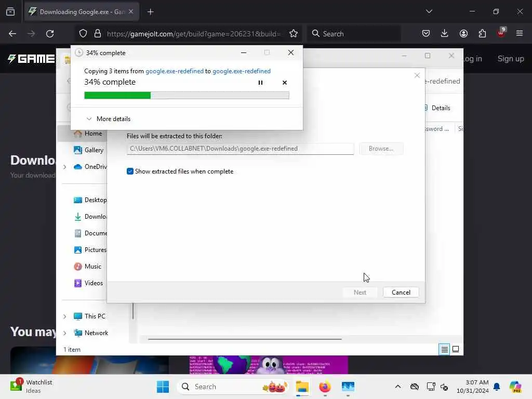Open destination google.exe-redefined folder link
The image size is (532, 399).
(242, 71)
